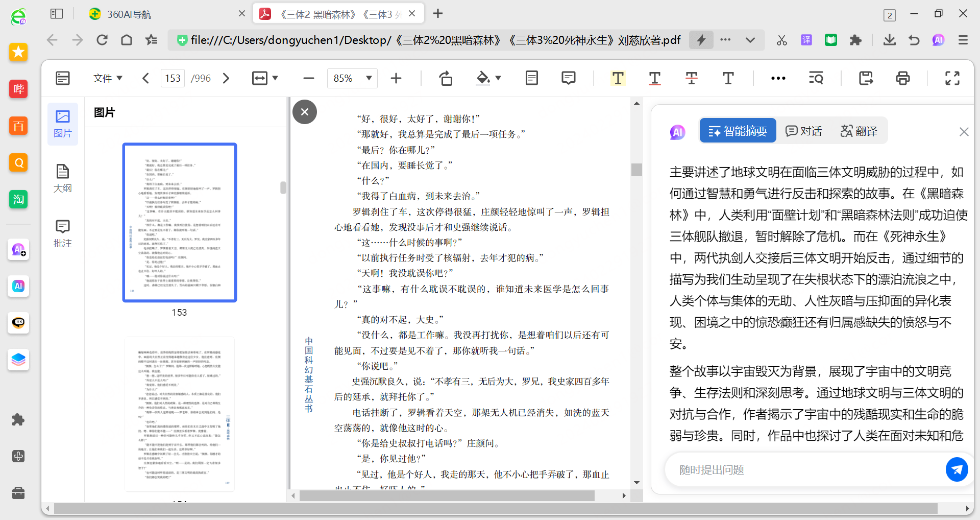Click the document vertical scrollbar thumb
Screen dimensions: 980x520
636,170
